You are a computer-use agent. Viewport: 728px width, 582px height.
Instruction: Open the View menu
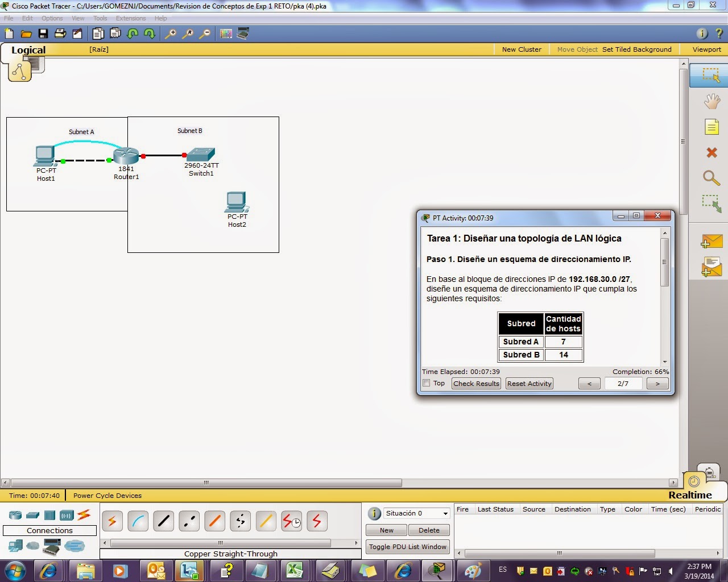[x=78, y=18]
